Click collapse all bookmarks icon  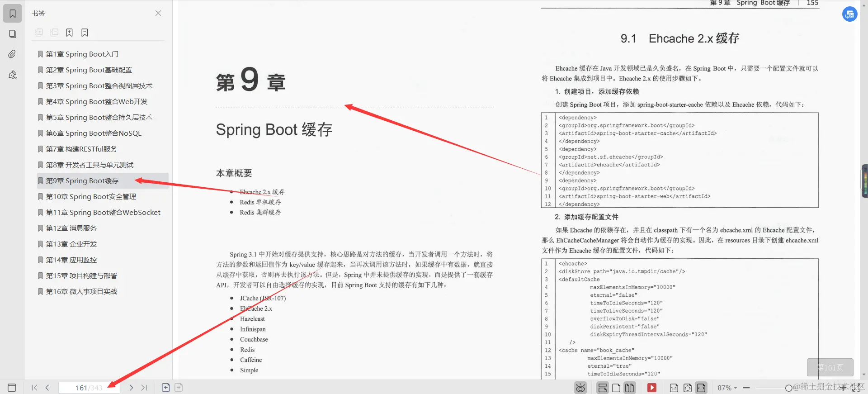(54, 33)
